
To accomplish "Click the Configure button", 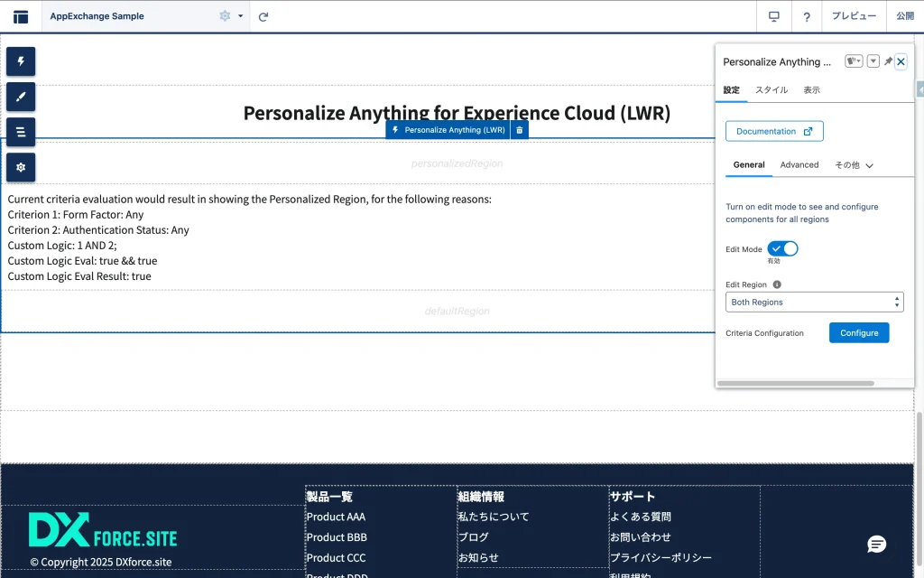I will click(859, 333).
